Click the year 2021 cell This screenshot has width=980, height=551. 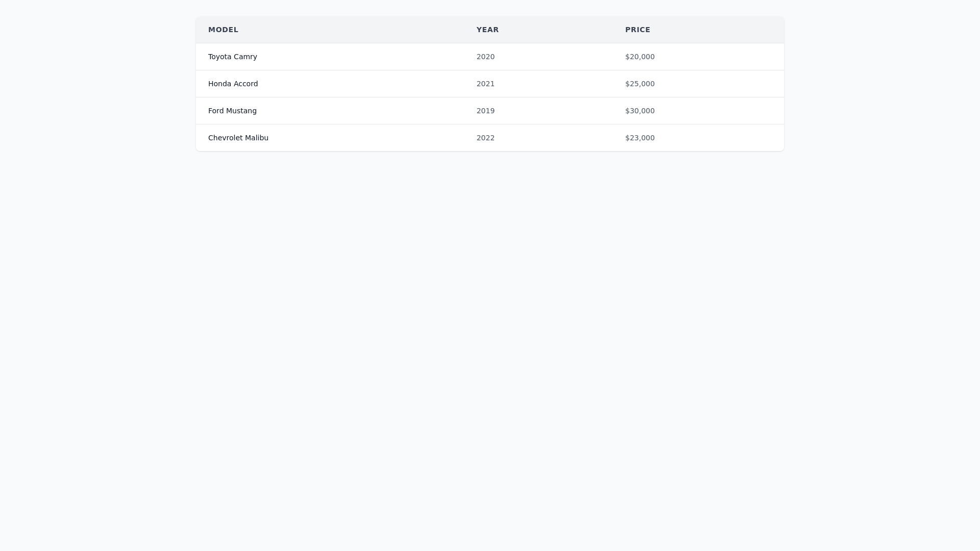click(538, 84)
